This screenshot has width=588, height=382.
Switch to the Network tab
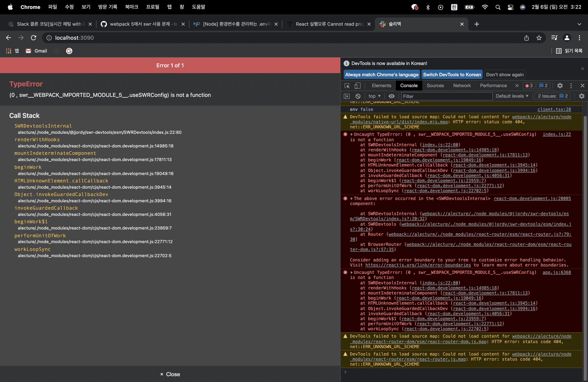tap(462, 86)
